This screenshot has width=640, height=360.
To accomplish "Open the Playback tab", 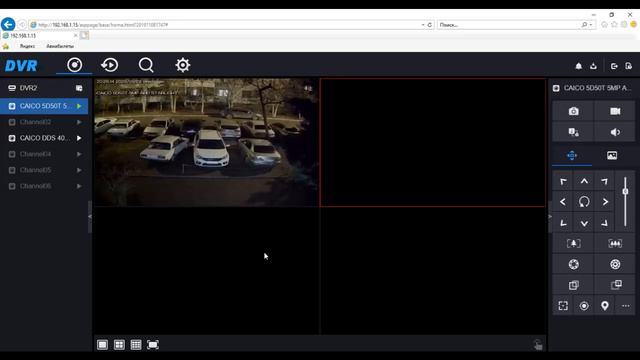I will pos(110,65).
